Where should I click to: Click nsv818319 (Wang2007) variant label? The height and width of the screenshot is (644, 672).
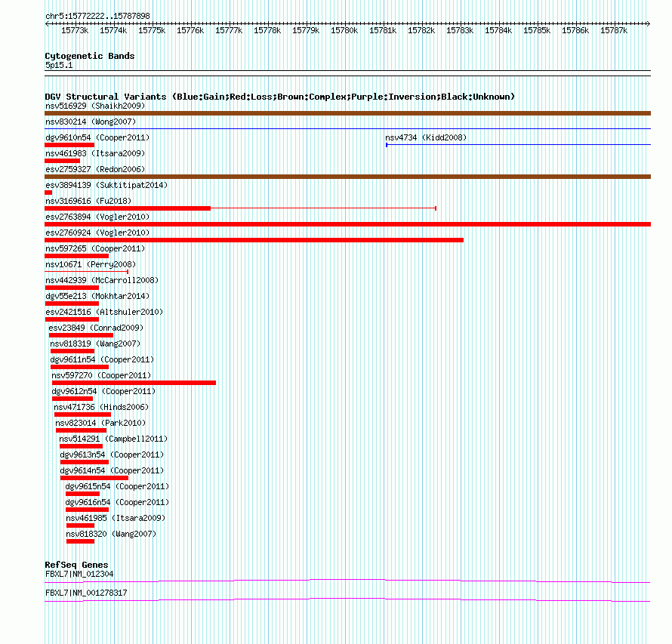pyautogui.click(x=95, y=344)
